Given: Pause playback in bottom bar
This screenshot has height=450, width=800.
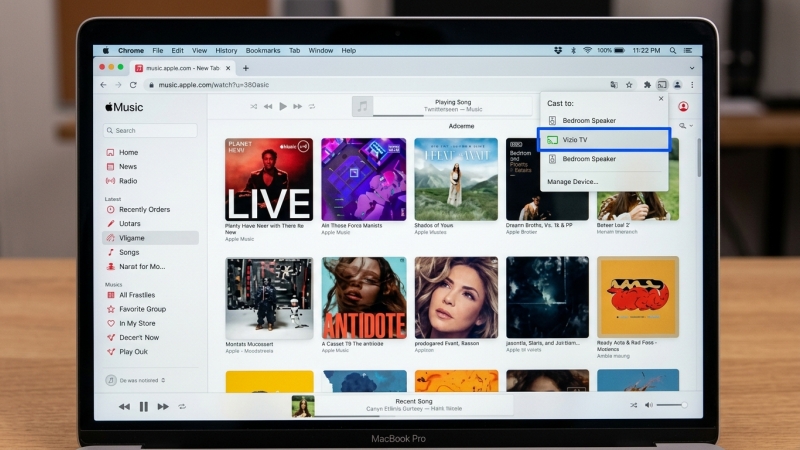Looking at the screenshot, I should 144,407.
